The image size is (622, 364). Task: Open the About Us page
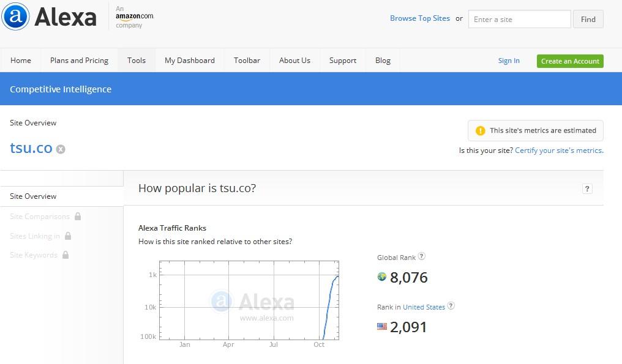(294, 61)
